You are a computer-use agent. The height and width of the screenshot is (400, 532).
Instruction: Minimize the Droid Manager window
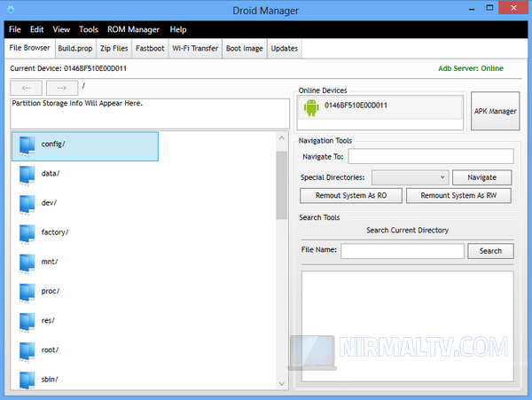(x=472, y=9)
